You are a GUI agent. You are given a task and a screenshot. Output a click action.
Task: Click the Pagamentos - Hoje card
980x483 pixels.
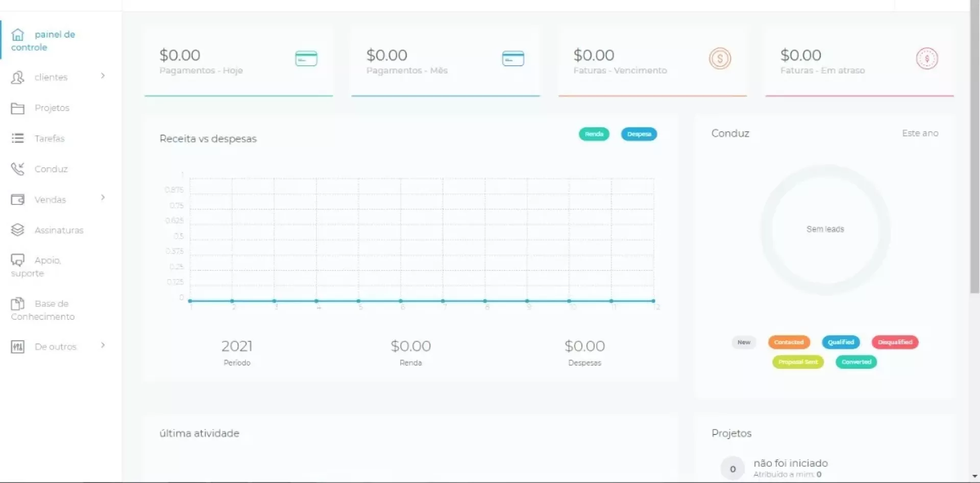pos(238,61)
